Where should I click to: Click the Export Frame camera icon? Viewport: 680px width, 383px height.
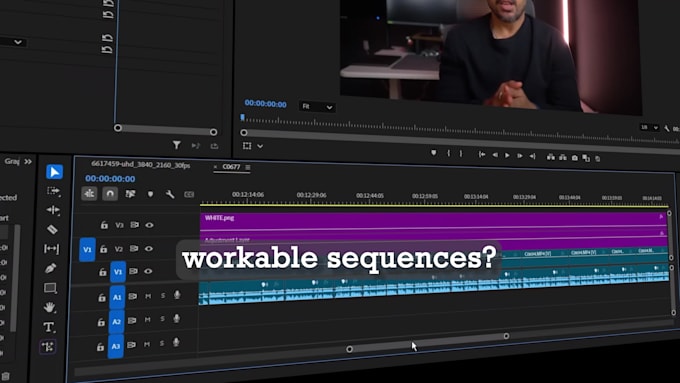[x=575, y=158]
